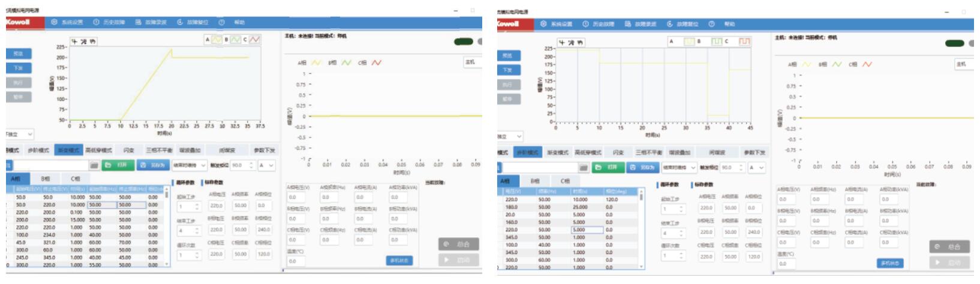The width and height of the screenshot is (980, 284).
Task: Toggle dark green status switch in left window
Action: pyautogui.click(x=464, y=41)
